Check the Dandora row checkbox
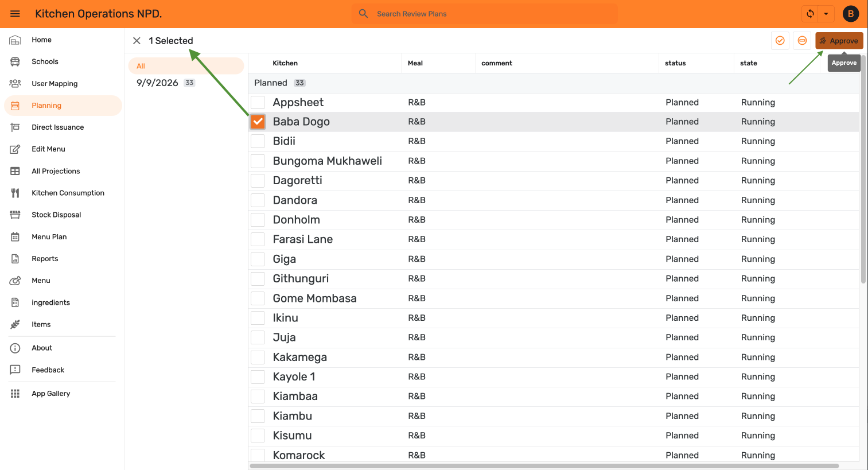The image size is (868, 470). point(258,200)
